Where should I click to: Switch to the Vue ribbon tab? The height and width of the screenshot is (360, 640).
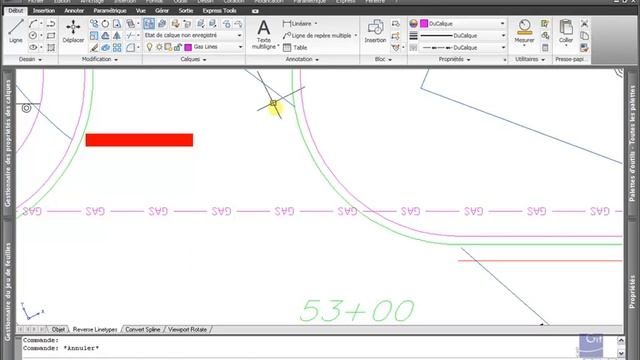tap(140, 11)
